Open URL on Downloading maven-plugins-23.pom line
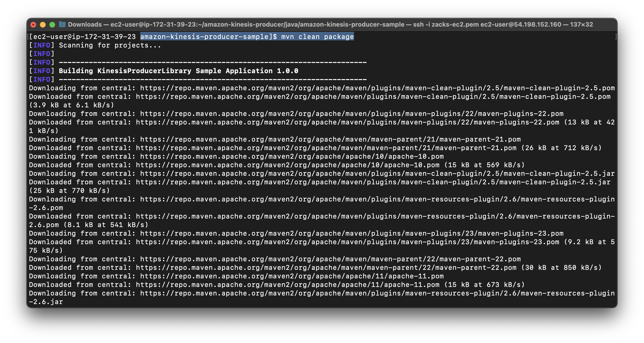This screenshot has height=343, width=644. click(351, 233)
